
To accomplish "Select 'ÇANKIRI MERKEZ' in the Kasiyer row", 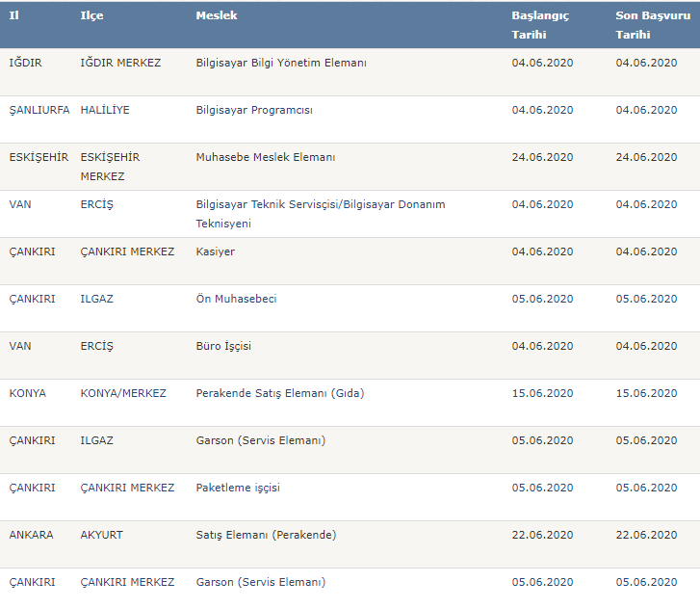I will pyautogui.click(x=127, y=251).
